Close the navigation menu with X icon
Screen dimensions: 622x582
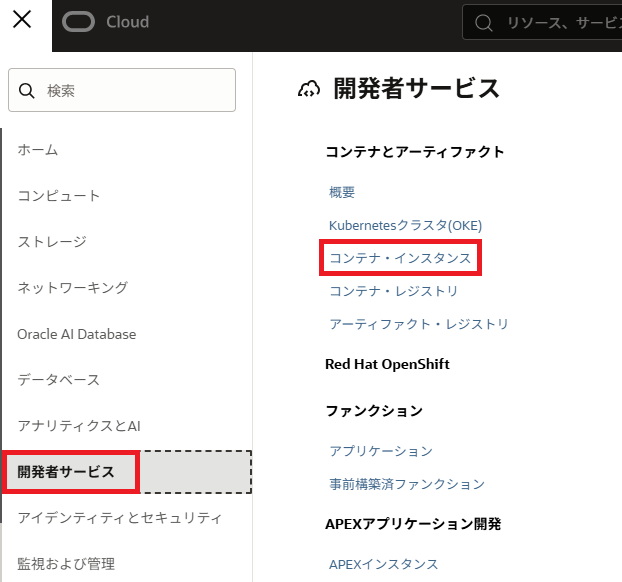[24, 21]
